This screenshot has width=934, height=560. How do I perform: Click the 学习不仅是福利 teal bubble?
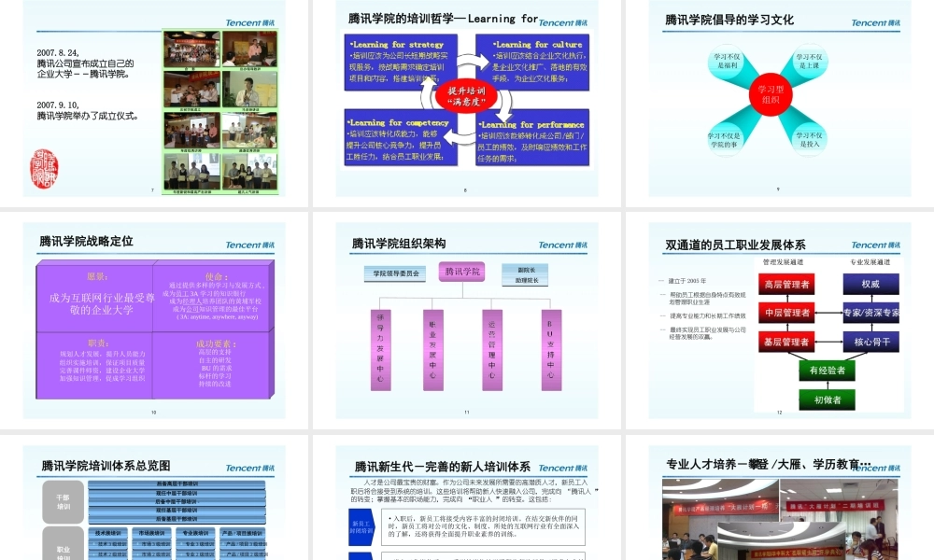tap(728, 62)
